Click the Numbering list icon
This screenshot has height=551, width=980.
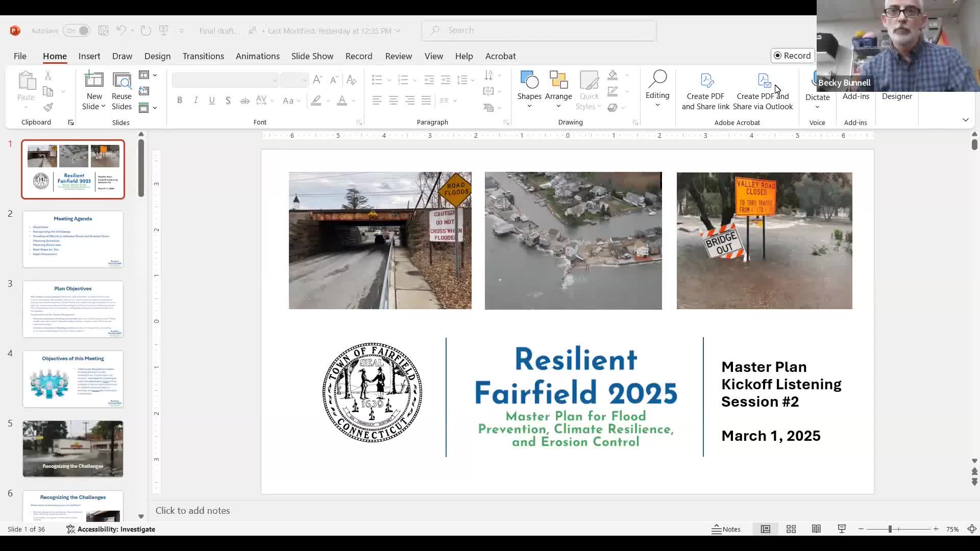point(403,80)
